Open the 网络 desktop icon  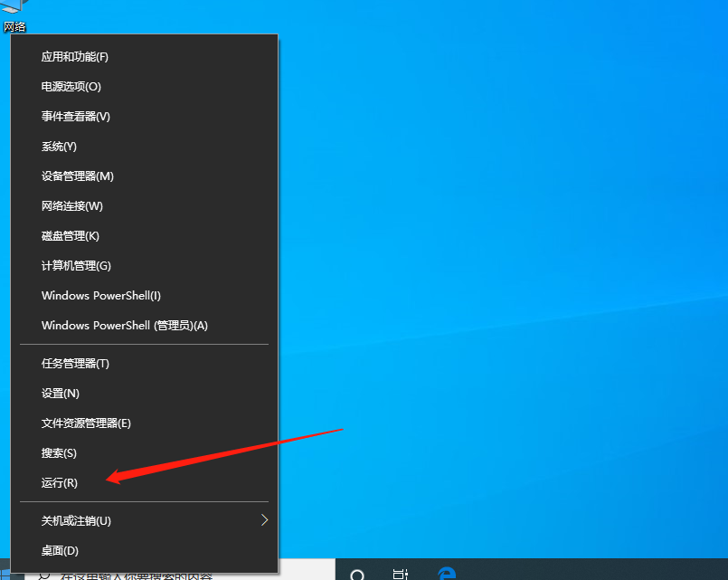pos(15,11)
